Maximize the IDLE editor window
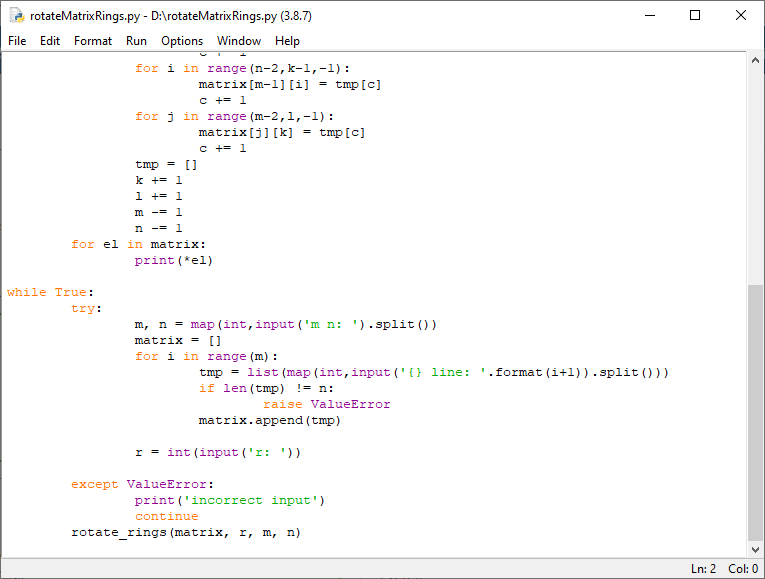765x579 pixels. click(695, 15)
